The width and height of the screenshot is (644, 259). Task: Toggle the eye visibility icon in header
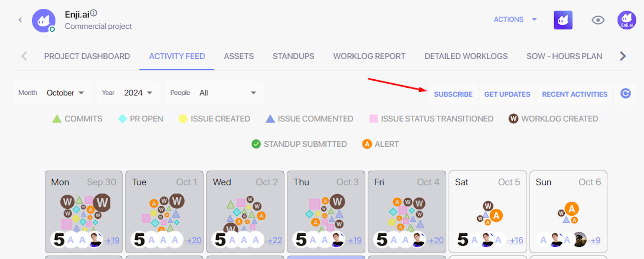point(598,20)
